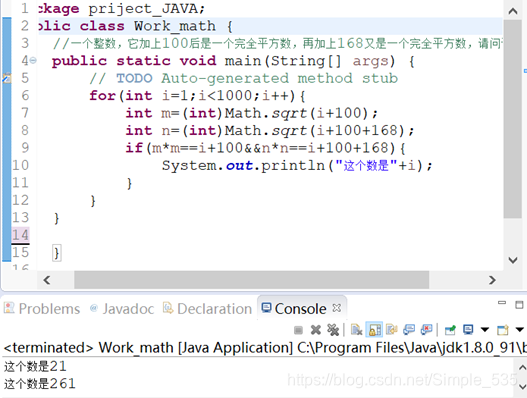Click the Open Console icon
Viewport: 527px width, 398px height.
(x=503, y=330)
